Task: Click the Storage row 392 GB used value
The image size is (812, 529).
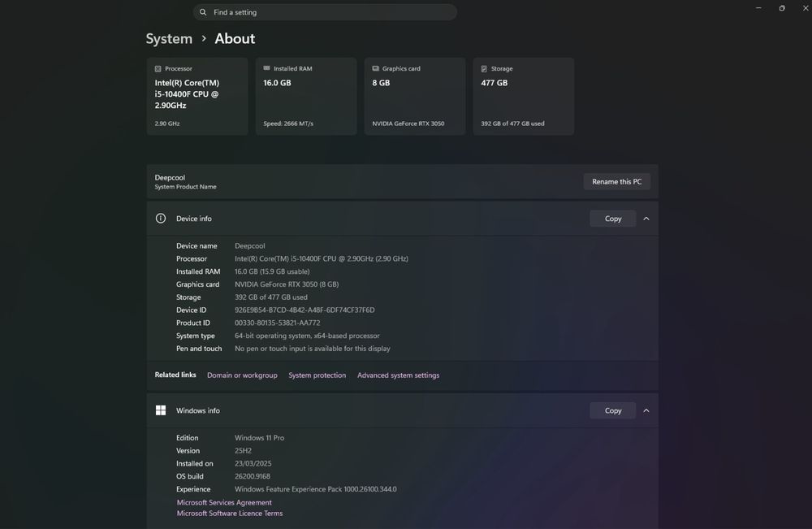Action: pyautogui.click(x=271, y=297)
